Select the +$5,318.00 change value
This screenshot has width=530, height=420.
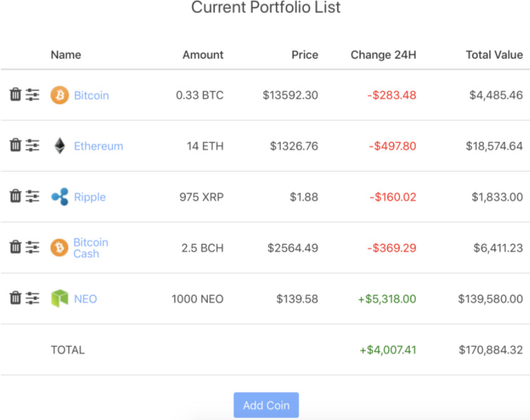coord(387,299)
